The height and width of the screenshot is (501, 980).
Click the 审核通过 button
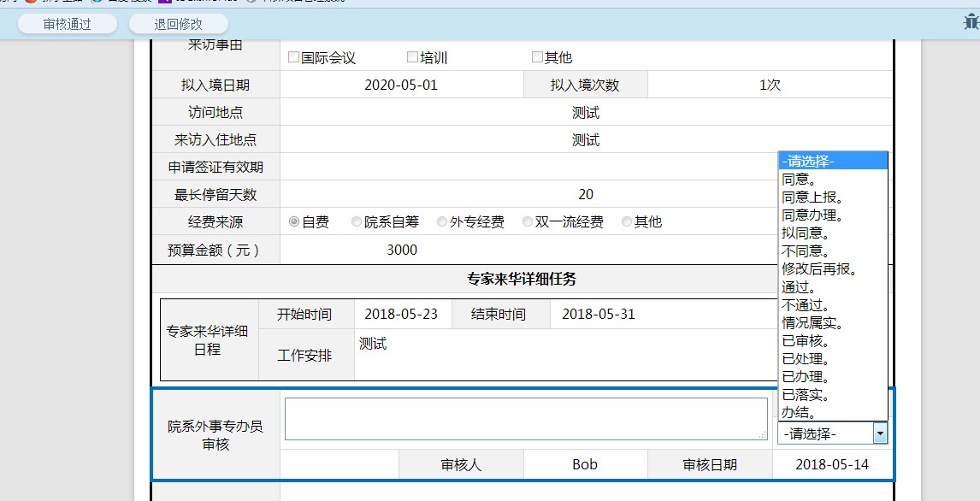click(x=68, y=24)
